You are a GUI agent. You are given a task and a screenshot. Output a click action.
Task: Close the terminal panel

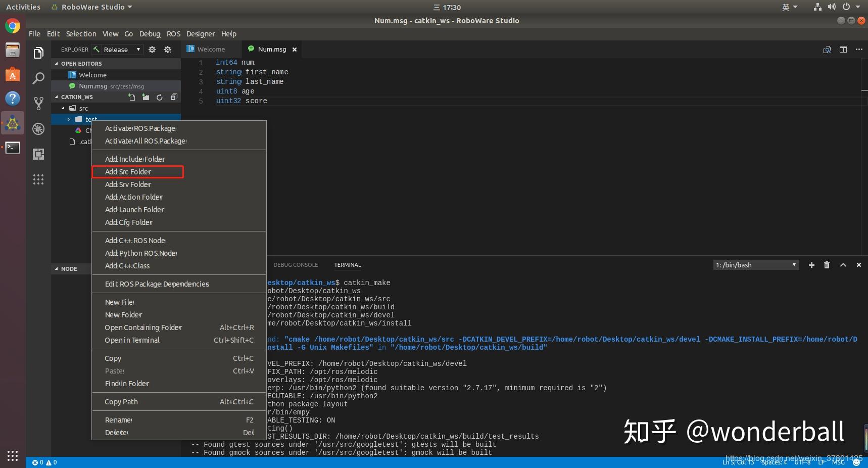858,265
